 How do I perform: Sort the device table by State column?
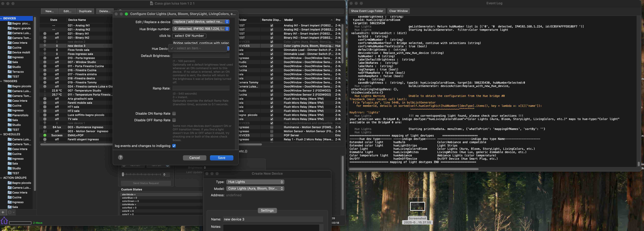54,20
